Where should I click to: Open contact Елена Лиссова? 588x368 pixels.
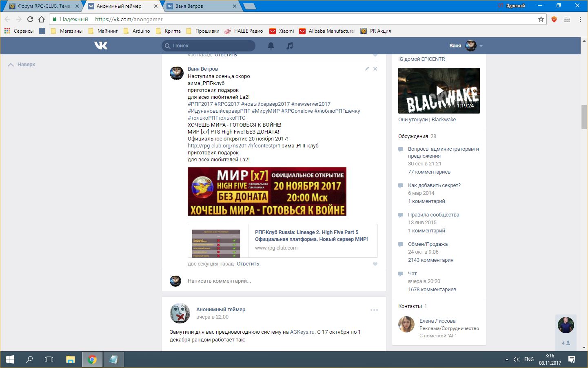click(x=437, y=321)
